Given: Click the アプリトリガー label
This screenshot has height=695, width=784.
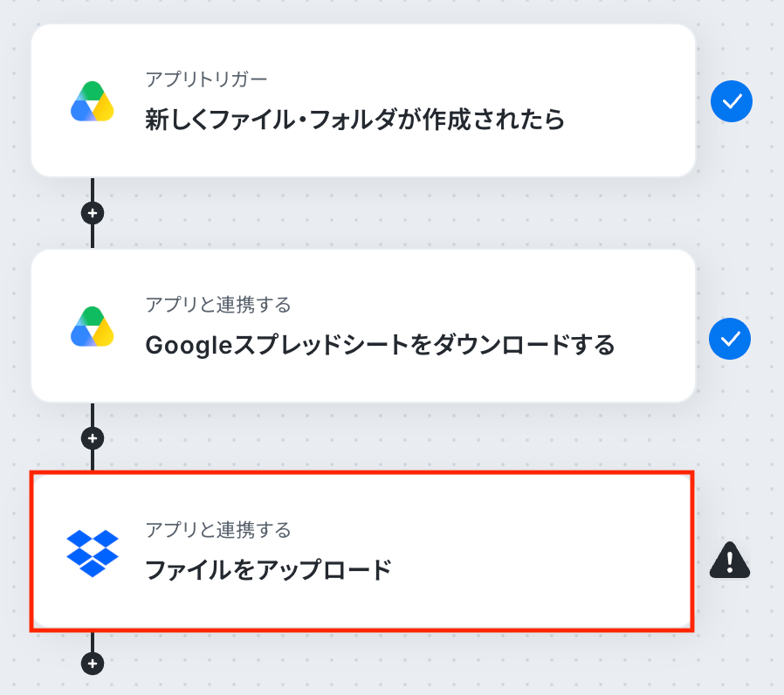Looking at the screenshot, I should 207,79.
